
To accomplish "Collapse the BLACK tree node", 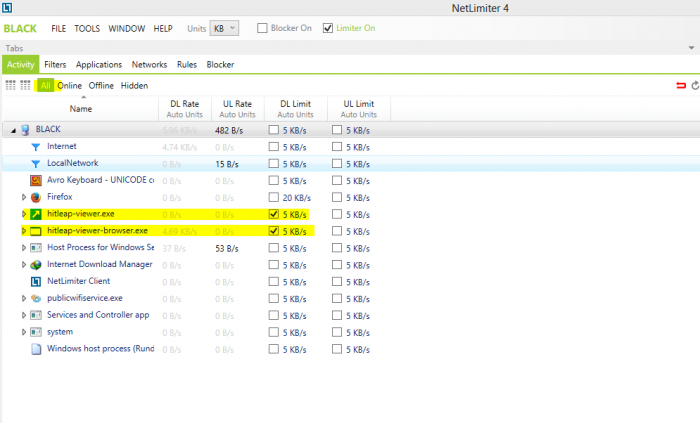I will [x=13, y=130].
